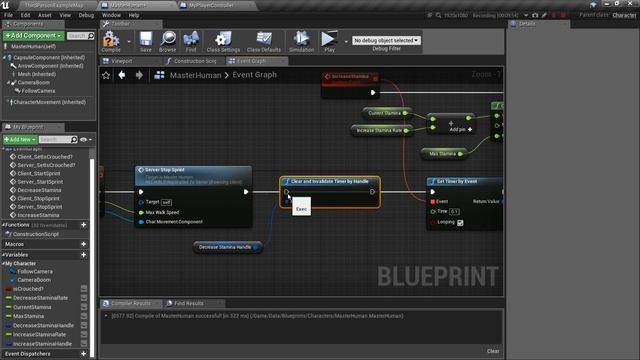Open the View menu
Image resolution: width=640 pixels, height=360 pixels.
click(x=65, y=15)
